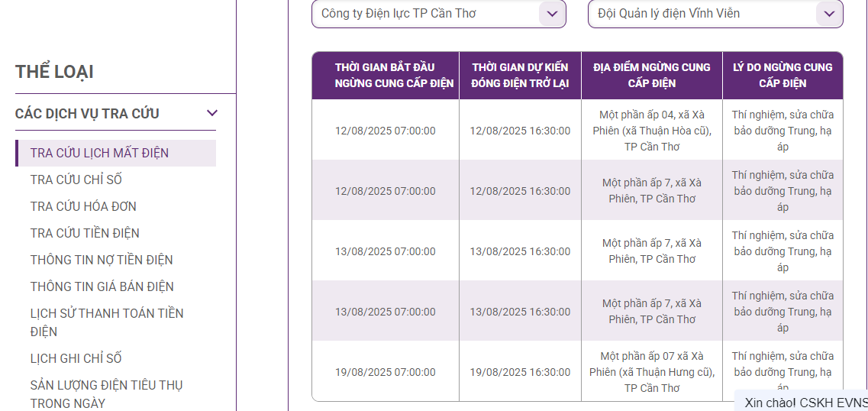Open LỊCH SỬ THANH TOÁN TIỀN ĐIỆN
The image size is (868, 411).
[x=107, y=322]
